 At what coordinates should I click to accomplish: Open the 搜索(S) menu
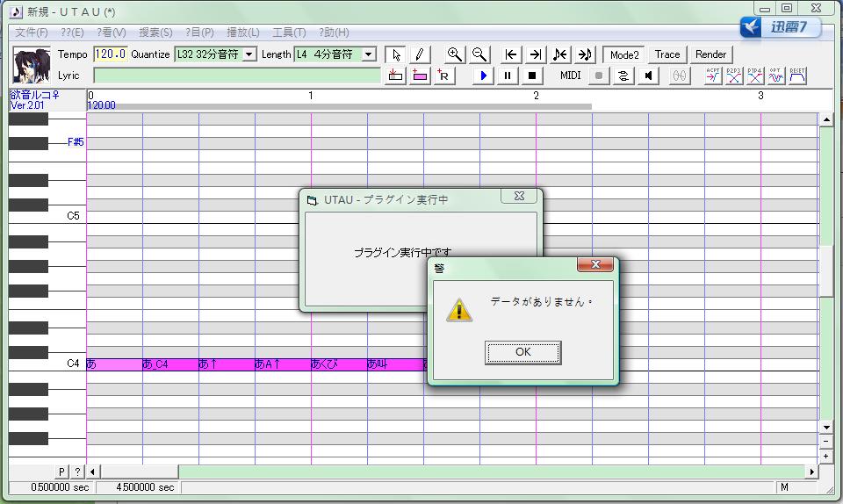(156, 32)
